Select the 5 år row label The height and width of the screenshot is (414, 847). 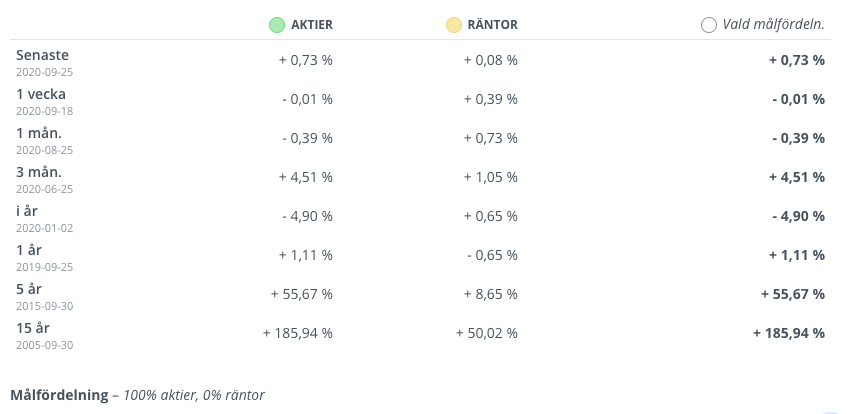point(29,289)
